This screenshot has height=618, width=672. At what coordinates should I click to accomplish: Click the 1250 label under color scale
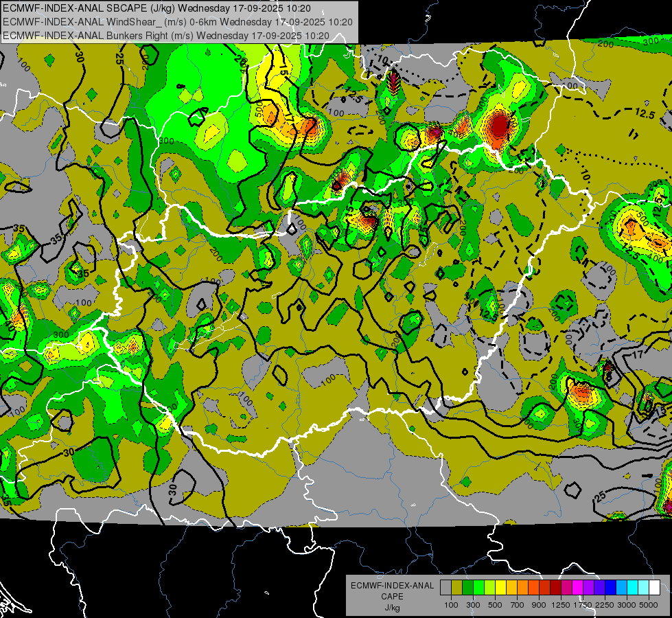[x=561, y=604]
